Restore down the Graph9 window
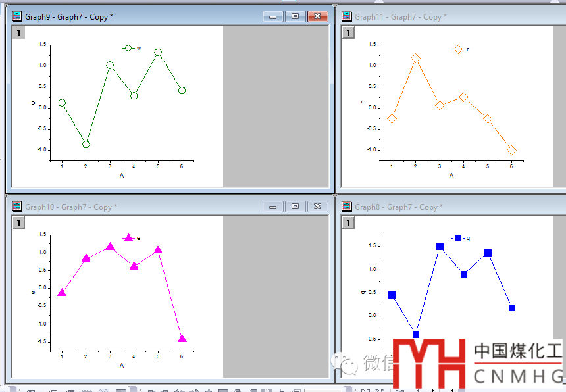The image size is (566, 392). click(295, 16)
